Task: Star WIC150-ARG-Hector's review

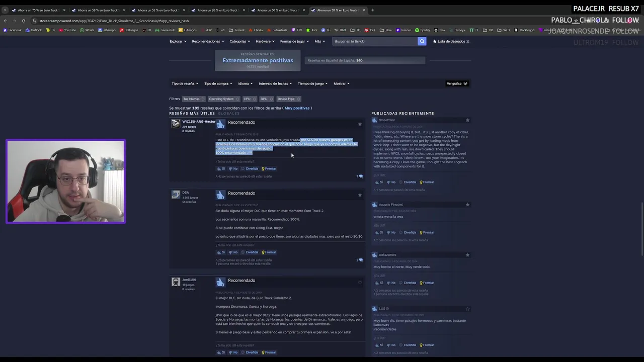Action: (360, 124)
